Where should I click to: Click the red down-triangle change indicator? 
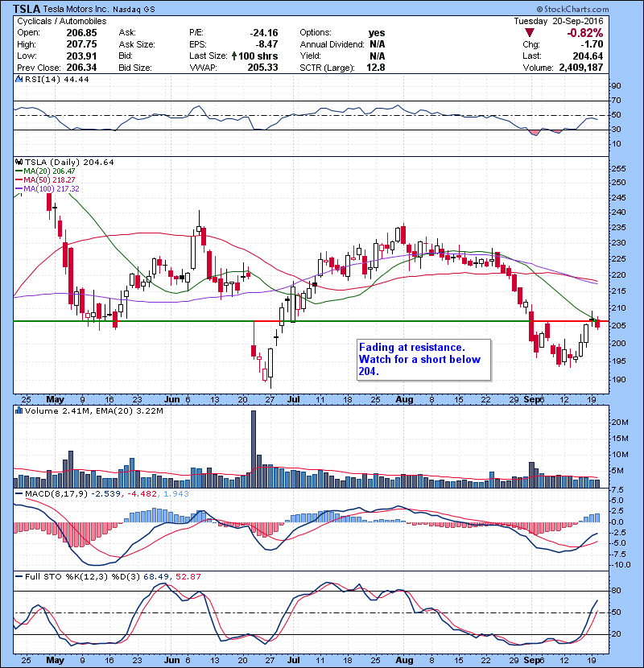click(530, 33)
